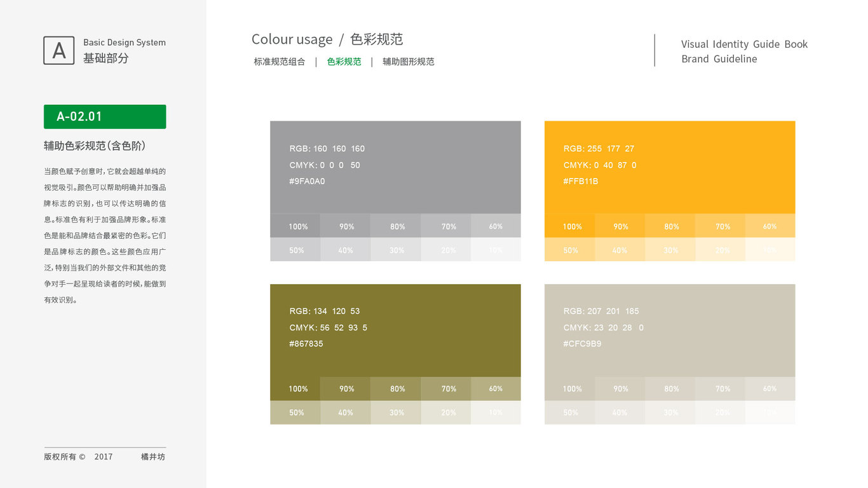Click the 辅助色彩规范(含色阶) heading
This screenshot has height=488, width=868.
tap(95, 146)
